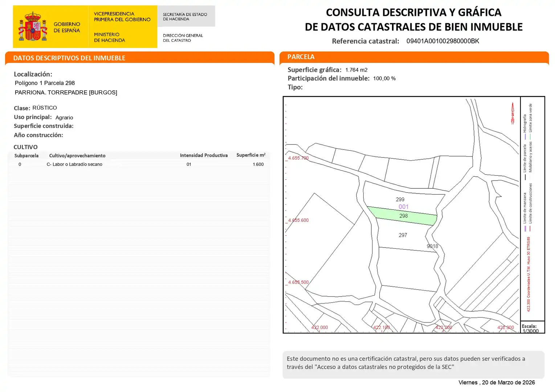The image size is (555, 392).
Task: Click the 'Coordenadas U.T.M. Huso 30 ETRS89' text
Action: [x=529, y=268]
